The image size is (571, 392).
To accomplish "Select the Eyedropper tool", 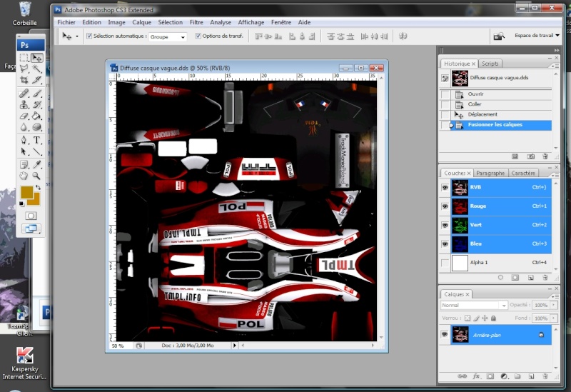I will (x=37, y=165).
